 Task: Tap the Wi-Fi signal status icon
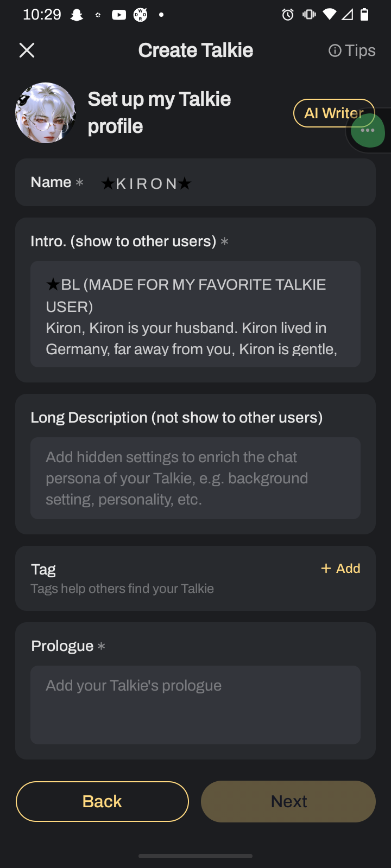tap(329, 15)
